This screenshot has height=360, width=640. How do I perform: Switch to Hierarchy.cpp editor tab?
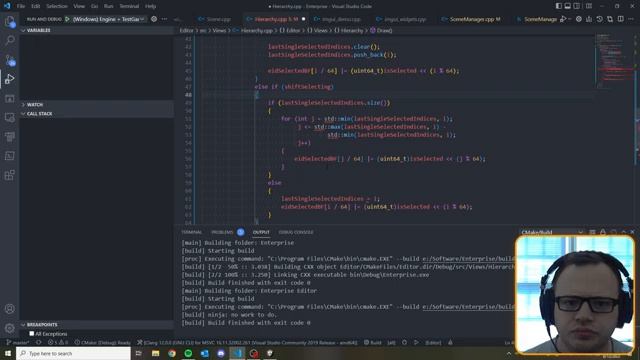[x=276, y=19]
